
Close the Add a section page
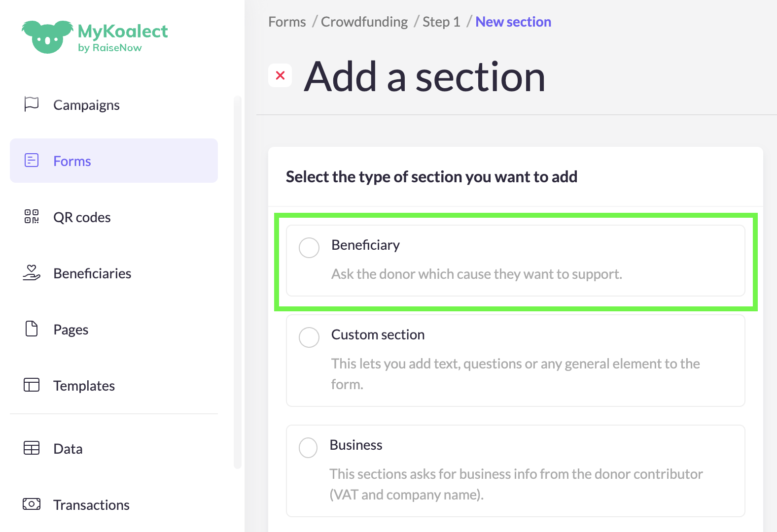(x=280, y=75)
